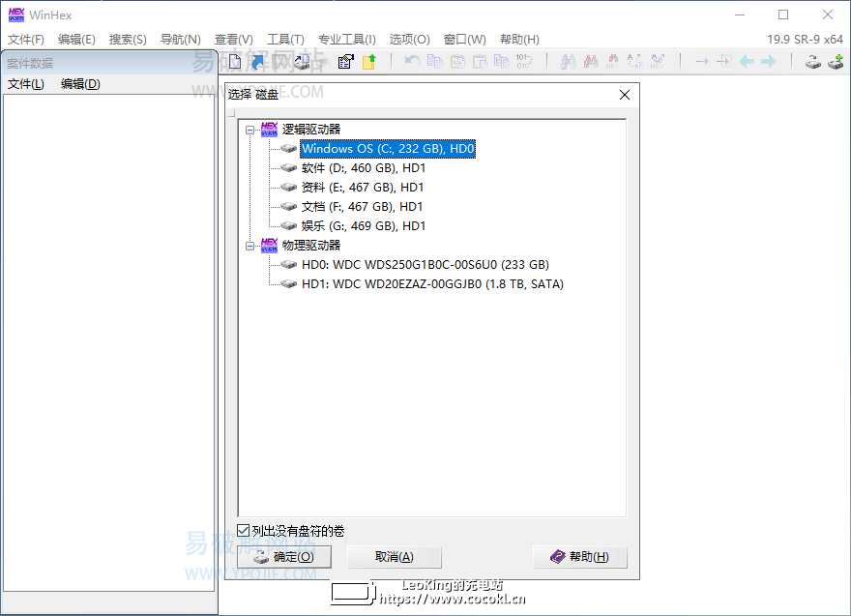Open the 文件(F) menu
This screenshot has height=616, width=851.
coord(25,39)
